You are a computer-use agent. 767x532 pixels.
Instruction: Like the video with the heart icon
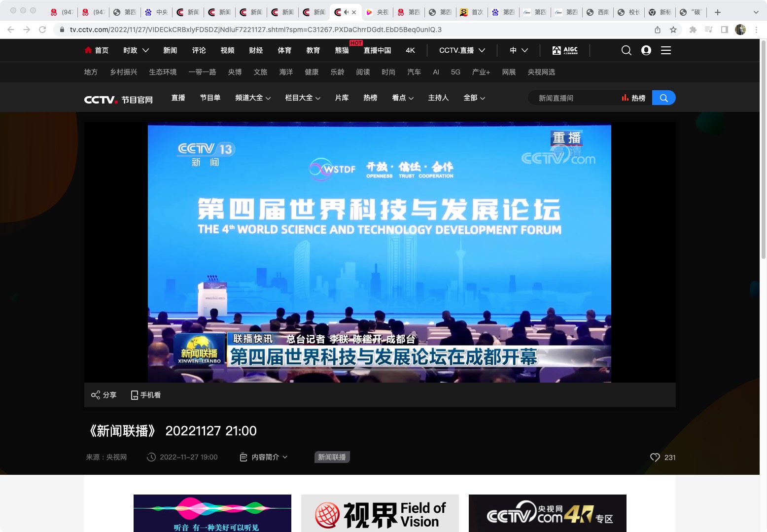click(655, 458)
